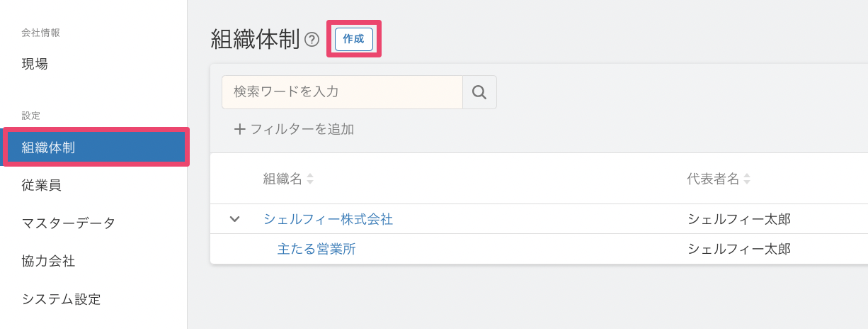Navigate to 協力会社 in the sidebar

(48, 261)
